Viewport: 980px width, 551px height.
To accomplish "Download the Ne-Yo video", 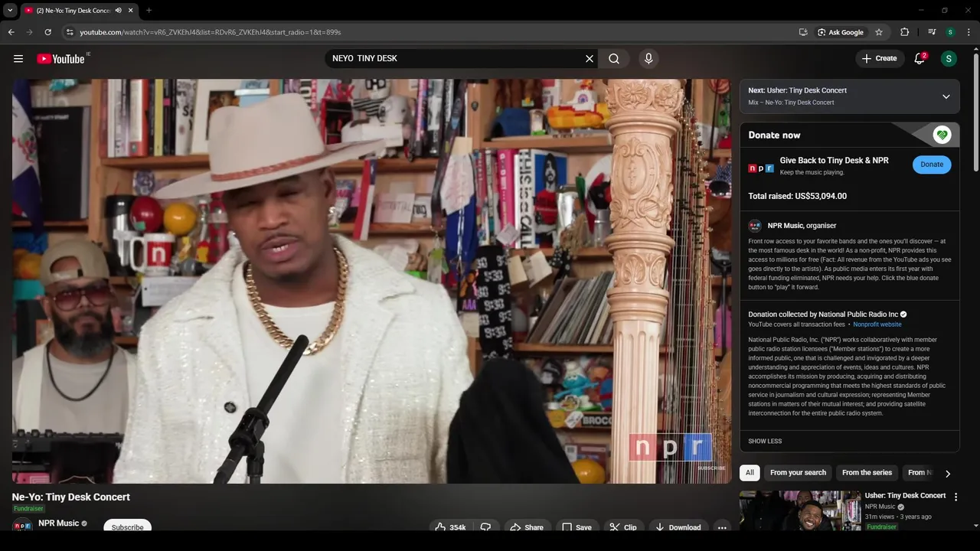I will 678,527.
